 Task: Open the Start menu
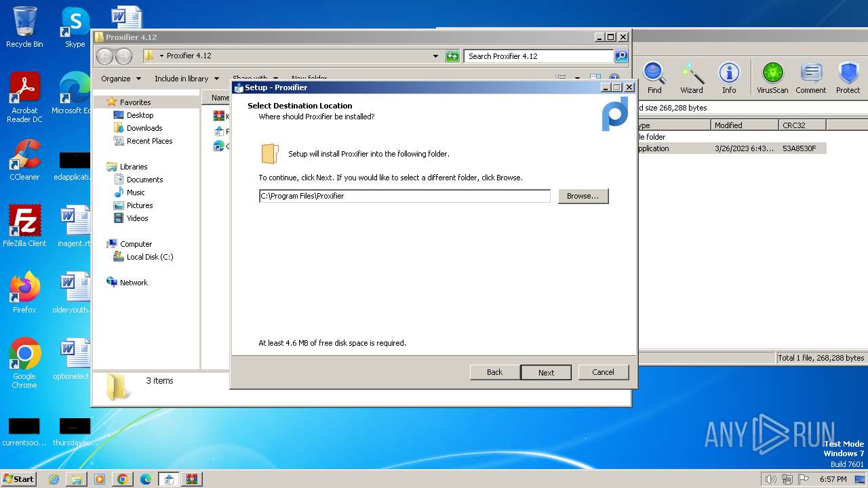point(19,479)
